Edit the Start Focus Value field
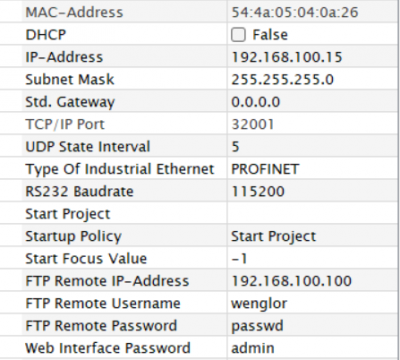Image resolution: width=400 pixels, height=360 pixels. [x=313, y=258]
